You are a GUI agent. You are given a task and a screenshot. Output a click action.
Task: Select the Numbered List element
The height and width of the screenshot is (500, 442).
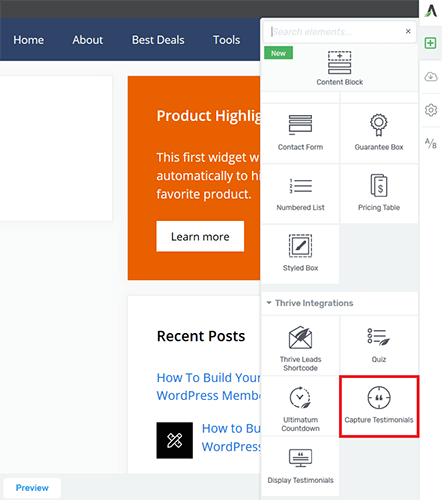pos(300,194)
